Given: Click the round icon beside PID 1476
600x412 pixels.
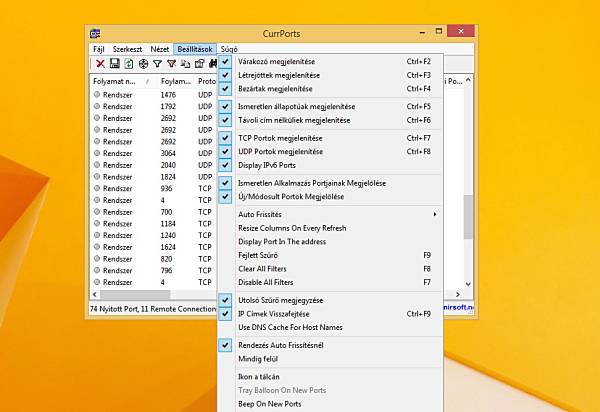Looking at the screenshot, I should [x=97, y=94].
